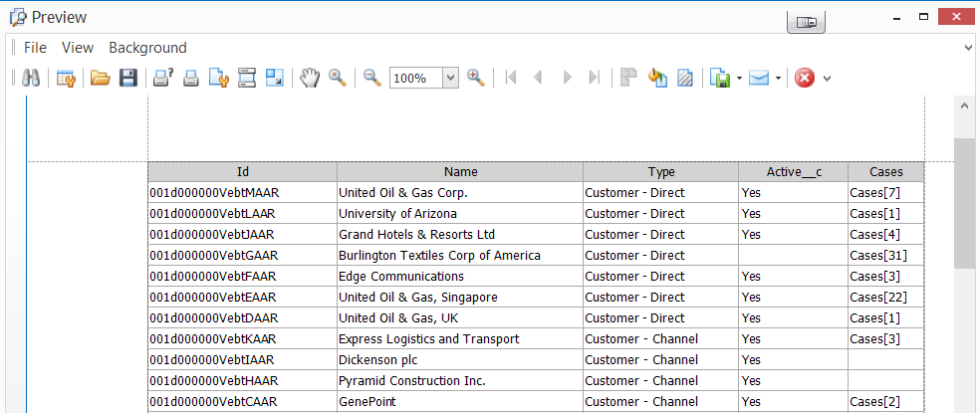
Task: Expand the Send via E-Mail dropdown arrow
Action: tap(778, 78)
